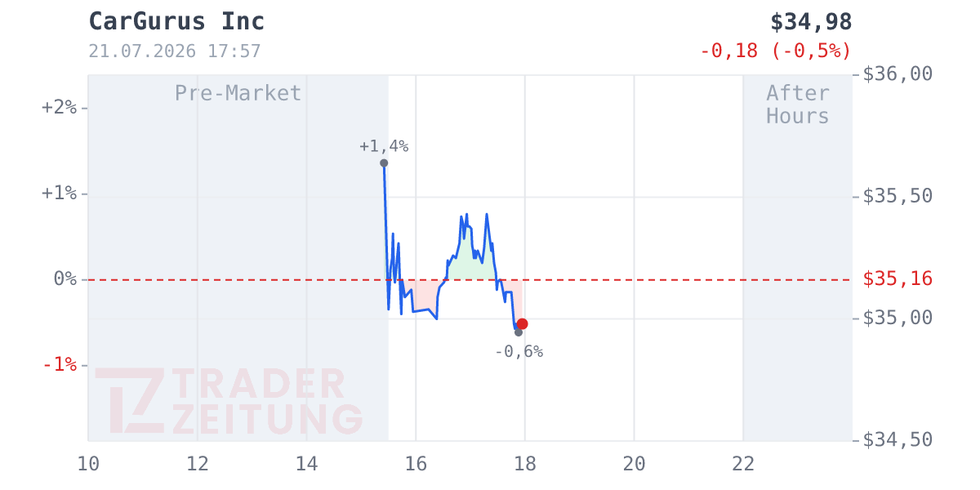Image resolution: width=980 pixels, height=490 pixels.
Task: Click the -1% red axis label
Action: click(59, 364)
